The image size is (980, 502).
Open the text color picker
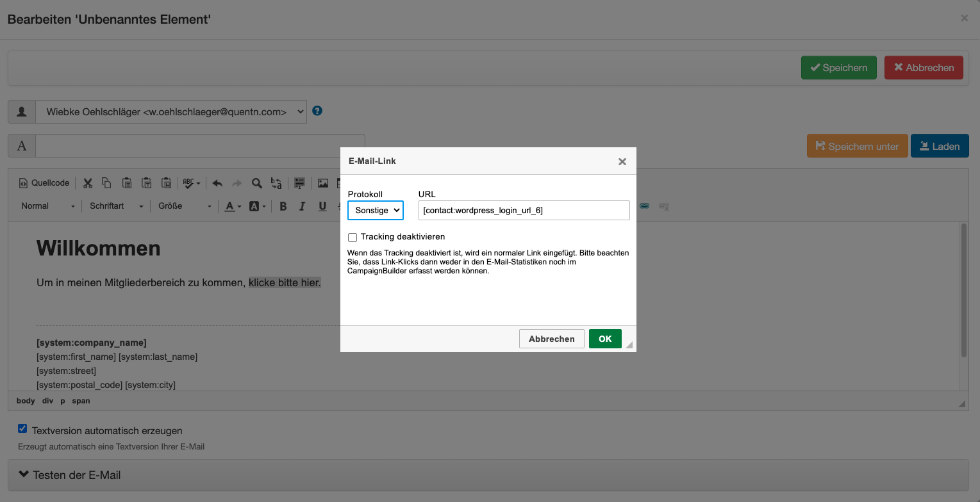pos(233,206)
